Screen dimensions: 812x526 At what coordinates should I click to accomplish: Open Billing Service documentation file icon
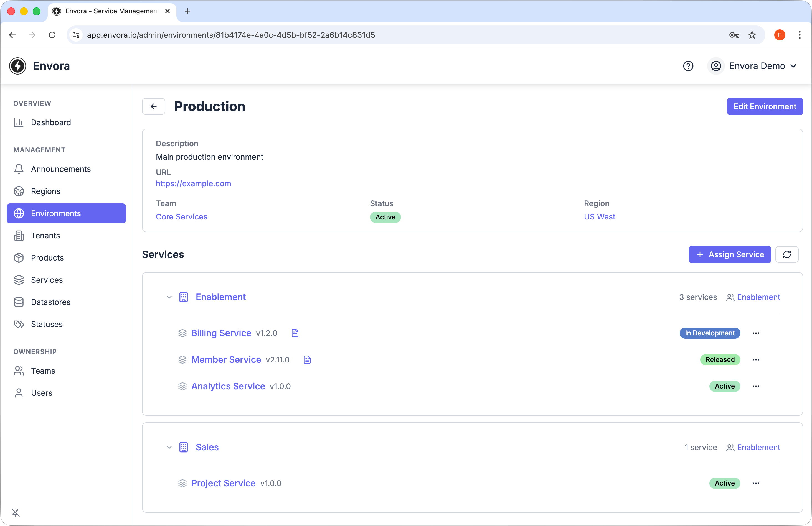(x=295, y=333)
